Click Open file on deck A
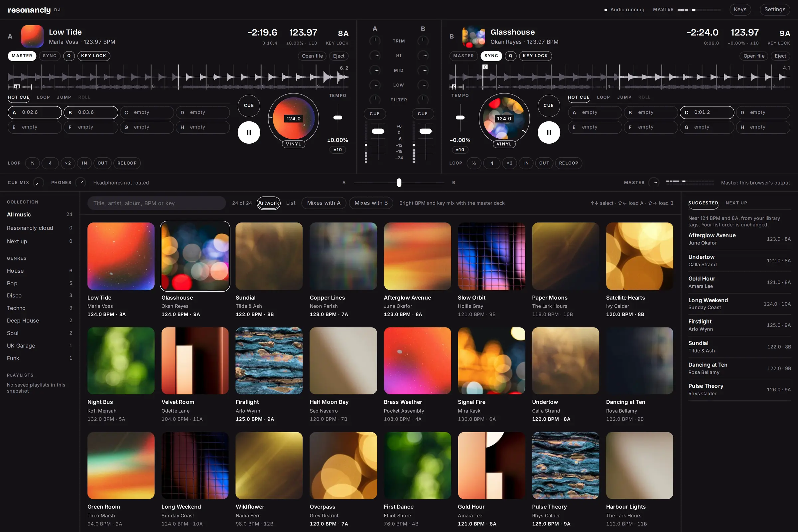 312,56
